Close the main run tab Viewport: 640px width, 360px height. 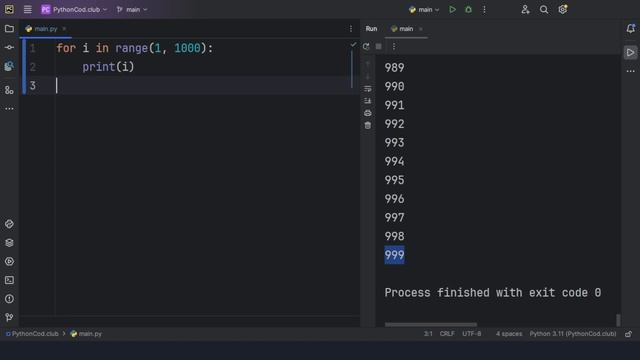421,29
